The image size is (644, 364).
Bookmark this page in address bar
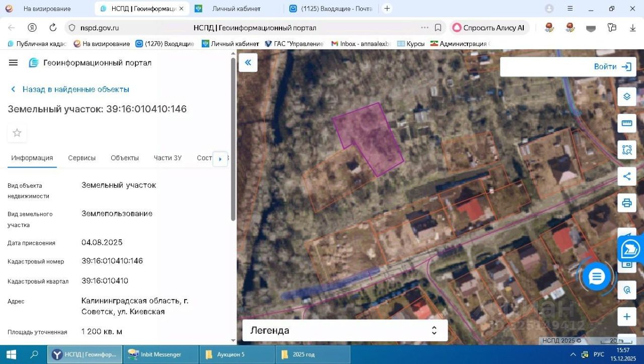438,28
